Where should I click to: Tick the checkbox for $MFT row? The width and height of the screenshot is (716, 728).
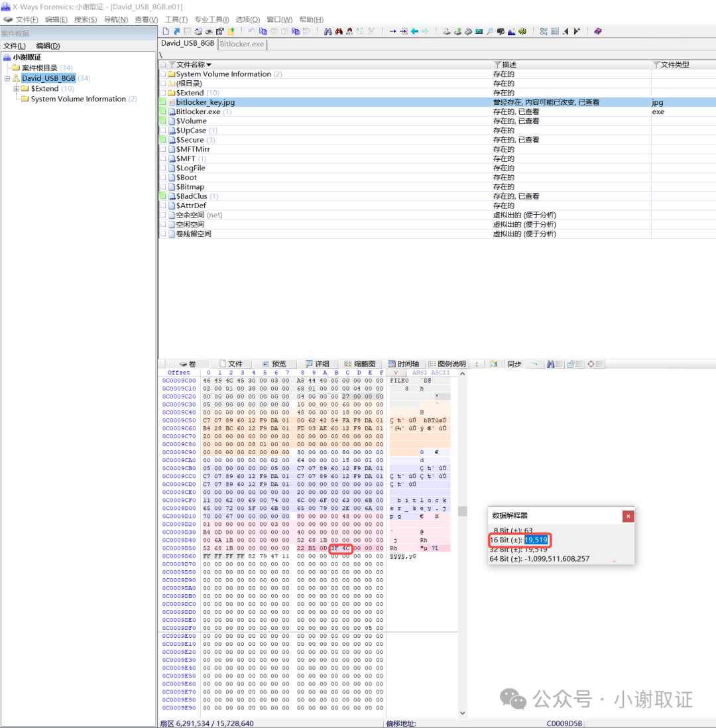163,158
